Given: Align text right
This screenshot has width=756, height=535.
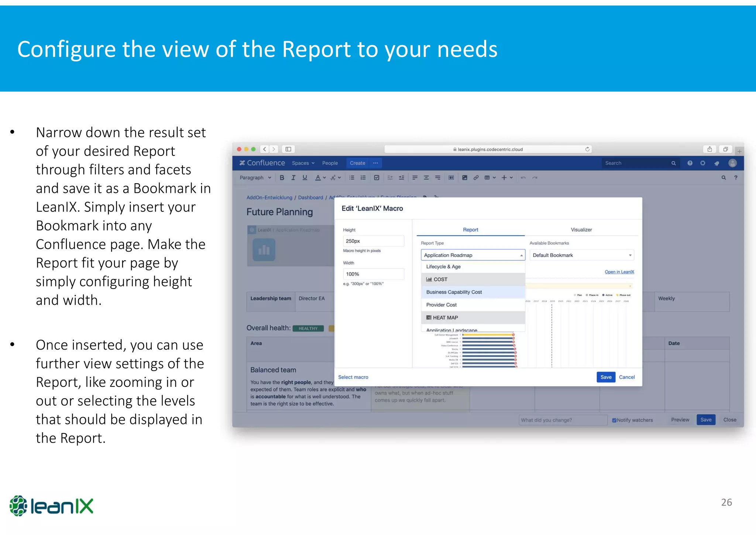Looking at the screenshot, I should pyautogui.click(x=438, y=178).
